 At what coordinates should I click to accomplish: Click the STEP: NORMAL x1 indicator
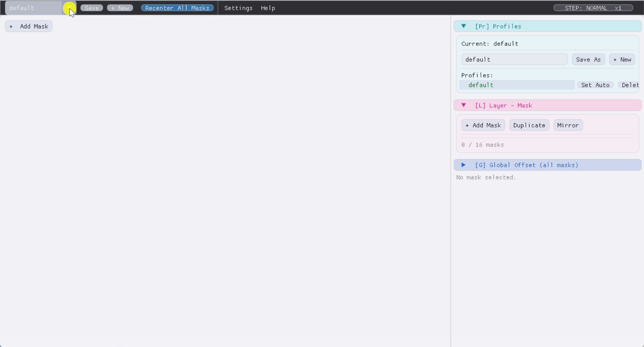pos(593,8)
